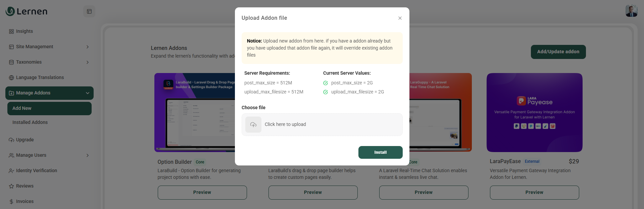Expand the Site Management menu

[x=49, y=47]
